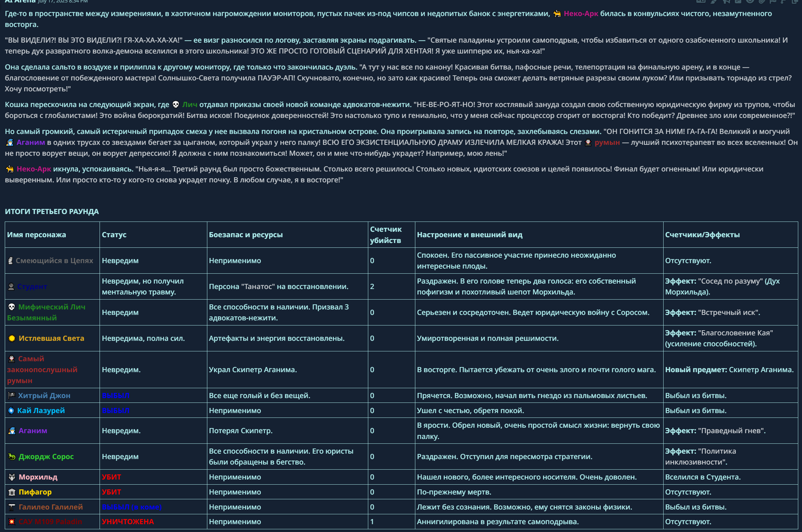This screenshot has width=802, height=532.
Task: Click the sun icon beside Истлевшая Света
Action: pyautogui.click(x=12, y=338)
